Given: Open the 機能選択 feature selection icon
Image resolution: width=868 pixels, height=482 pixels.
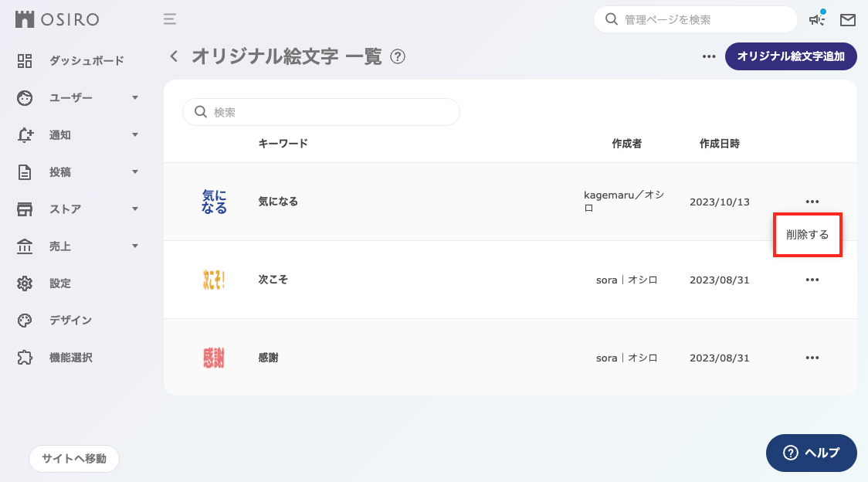Looking at the screenshot, I should pyautogui.click(x=24, y=357).
